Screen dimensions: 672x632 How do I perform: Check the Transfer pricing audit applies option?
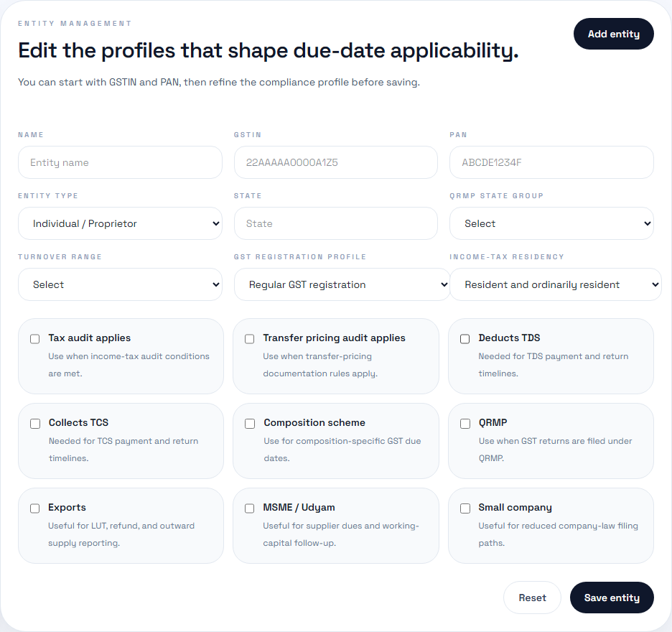(x=249, y=338)
